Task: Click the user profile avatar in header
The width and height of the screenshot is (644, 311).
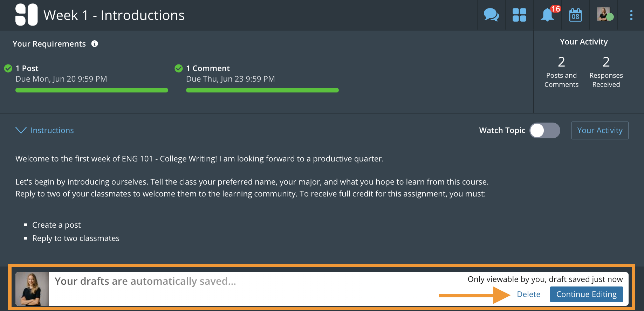Action: (x=604, y=14)
